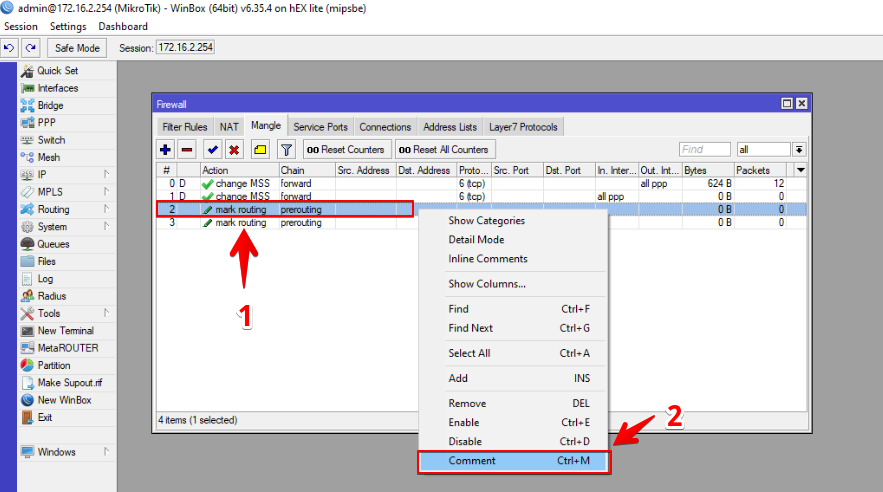Switch to the Address Lists tab
The height and width of the screenshot is (492, 883).
[x=450, y=127]
